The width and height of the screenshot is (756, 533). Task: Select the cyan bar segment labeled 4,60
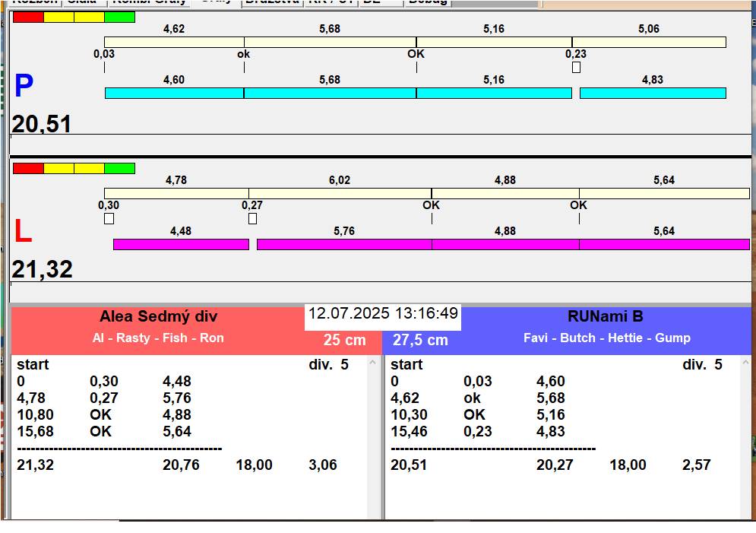click(x=174, y=93)
